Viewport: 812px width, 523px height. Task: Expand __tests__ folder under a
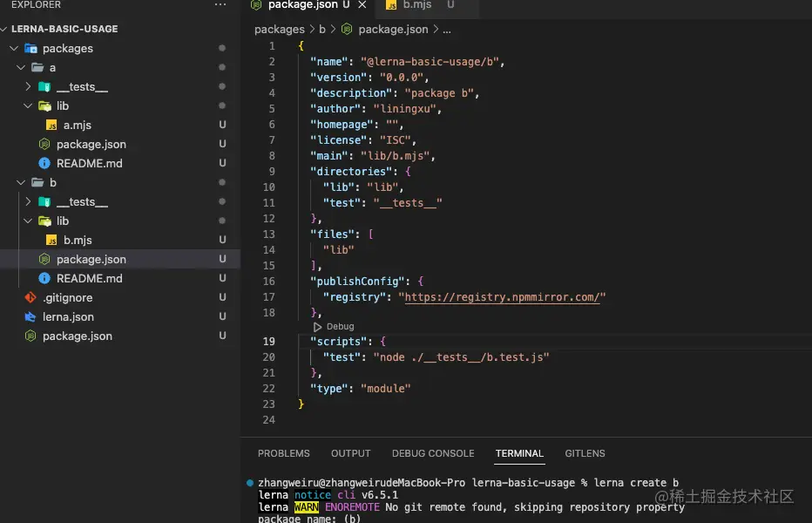[x=28, y=86]
